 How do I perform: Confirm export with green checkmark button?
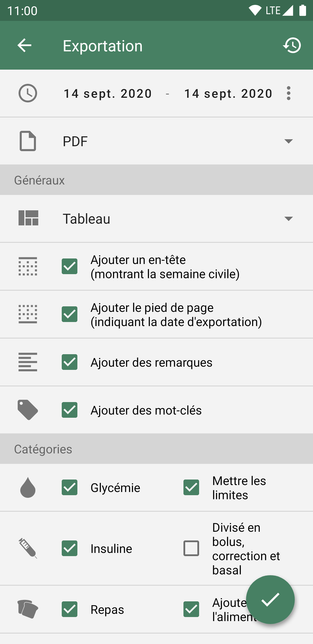(270, 600)
